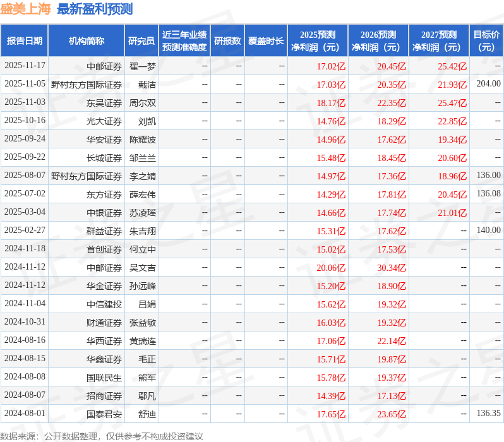Select analyst 陈耀波
Screen dimensions: 504x442
(142, 140)
